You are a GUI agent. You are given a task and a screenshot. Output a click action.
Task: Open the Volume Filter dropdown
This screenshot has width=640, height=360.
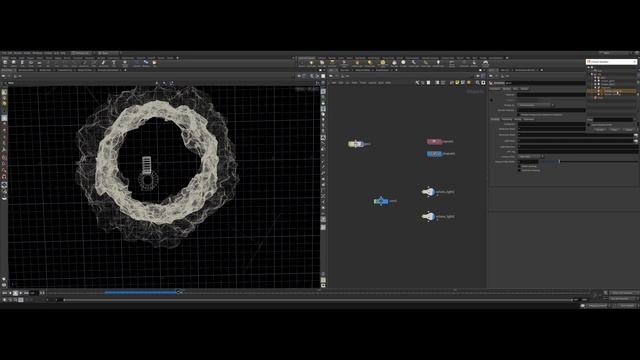point(530,156)
